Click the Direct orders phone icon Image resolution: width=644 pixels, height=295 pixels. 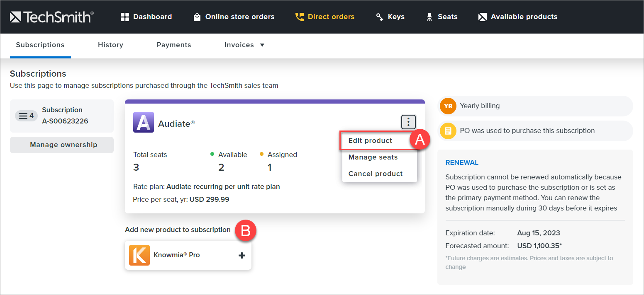click(299, 17)
